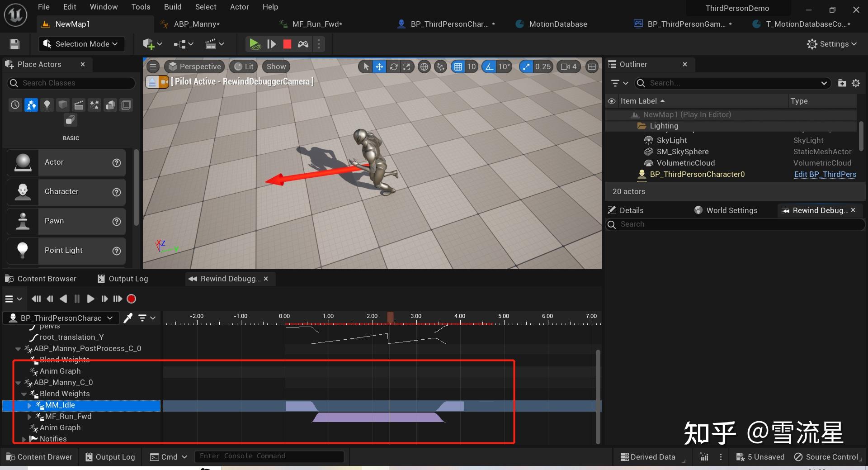Toggle rotation angle snapping in viewport
This screenshot has height=470, width=868.
pos(489,67)
